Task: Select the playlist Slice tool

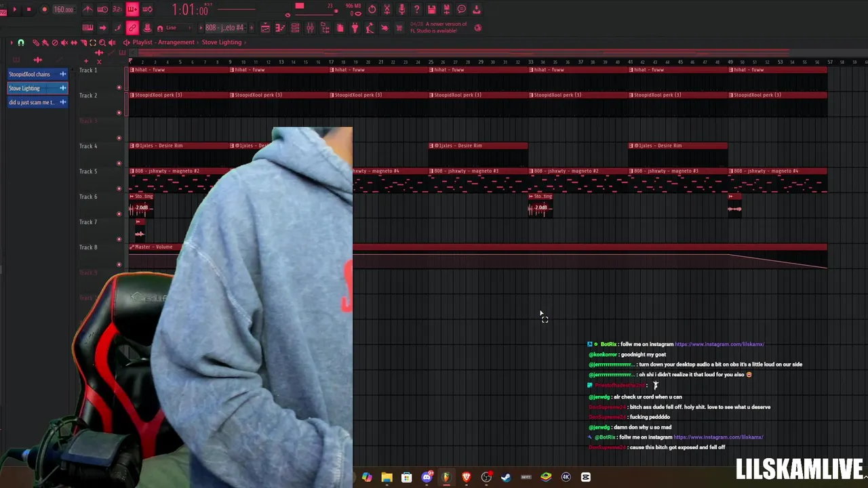Action: click(83, 42)
